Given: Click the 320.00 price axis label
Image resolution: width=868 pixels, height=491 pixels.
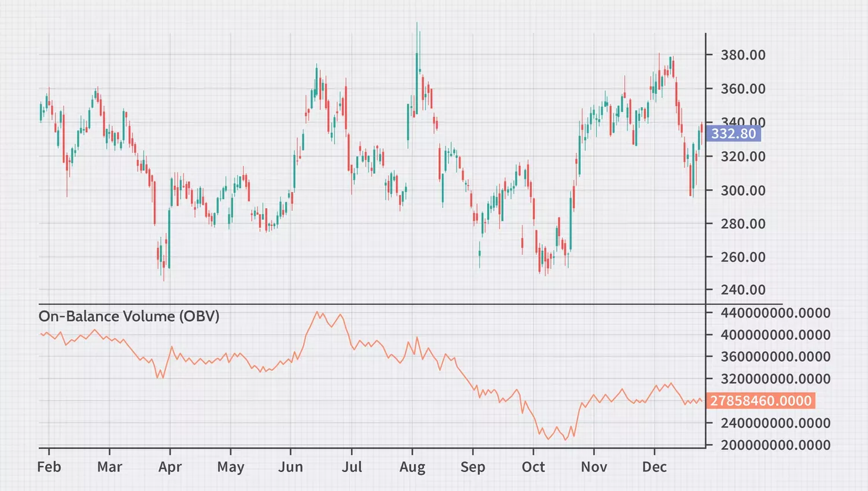Looking at the screenshot, I should (743, 156).
